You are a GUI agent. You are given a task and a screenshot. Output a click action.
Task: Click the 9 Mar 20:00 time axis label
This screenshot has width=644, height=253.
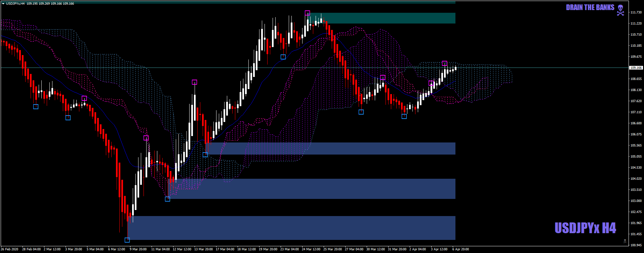click(x=138, y=249)
